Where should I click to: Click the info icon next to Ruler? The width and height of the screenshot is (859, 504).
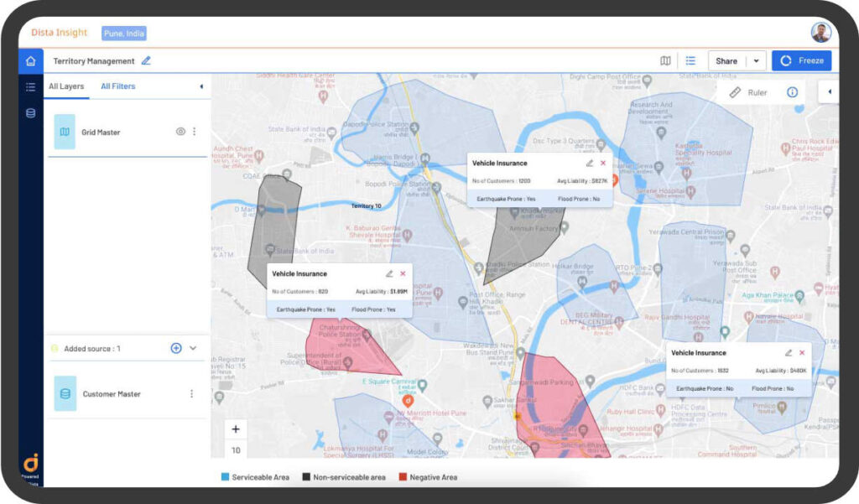tap(791, 92)
